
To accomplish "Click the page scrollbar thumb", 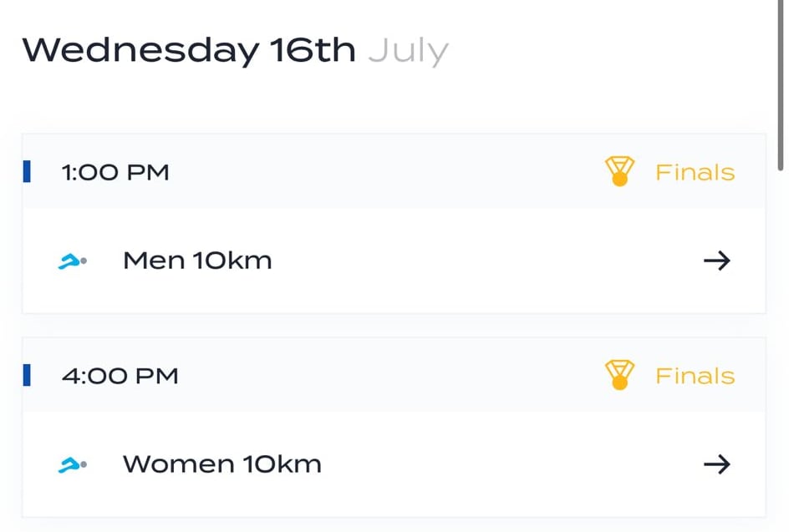I will tap(781, 85).
